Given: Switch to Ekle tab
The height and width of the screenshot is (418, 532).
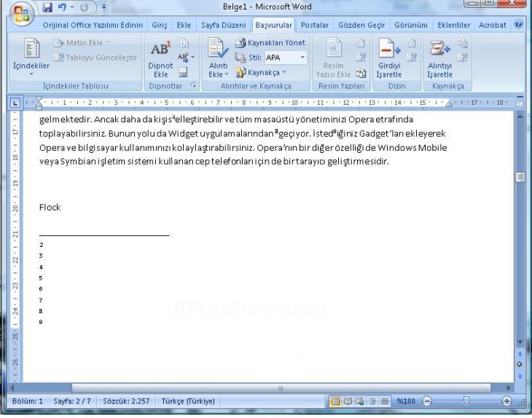Looking at the screenshot, I should pos(184,25).
